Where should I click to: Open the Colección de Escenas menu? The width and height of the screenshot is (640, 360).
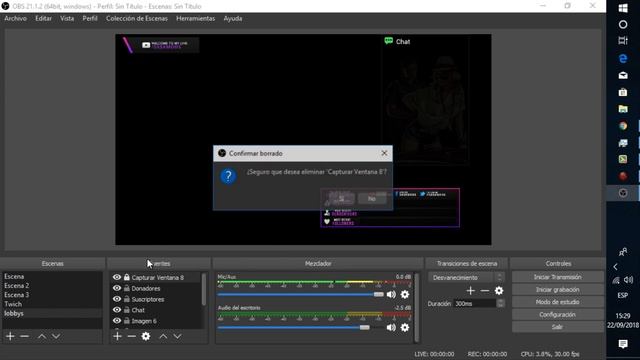coord(137,18)
